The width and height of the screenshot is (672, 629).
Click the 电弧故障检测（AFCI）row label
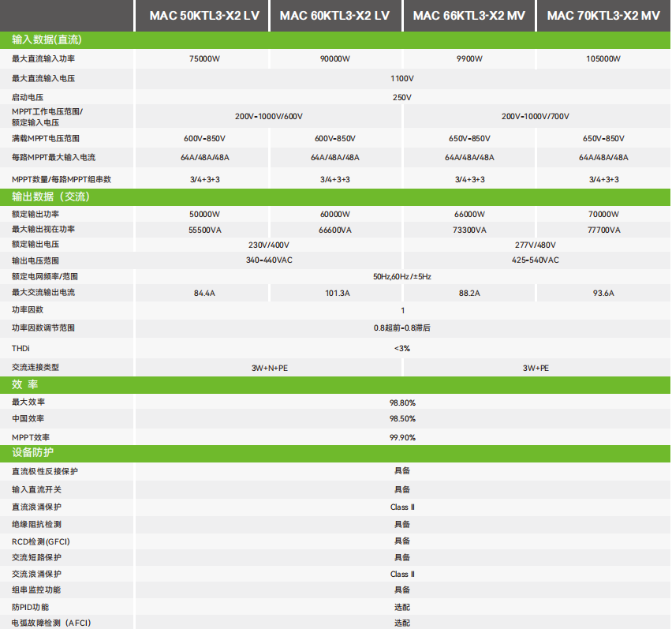[51, 623]
